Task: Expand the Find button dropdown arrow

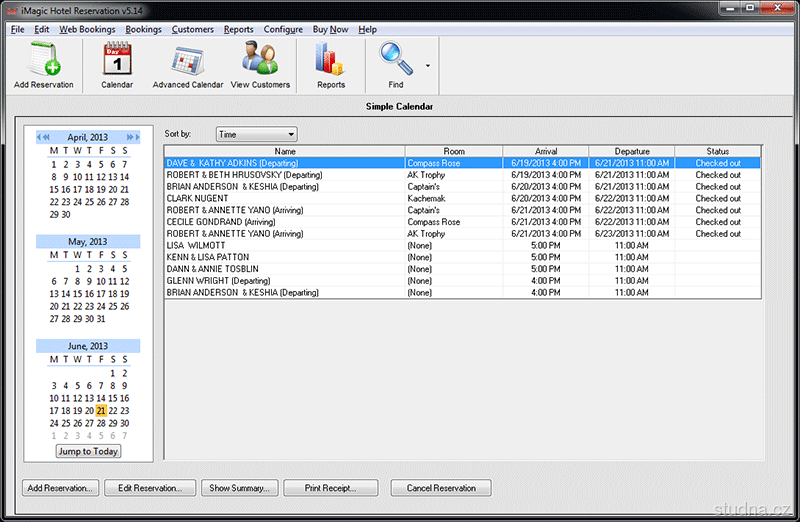Action: coord(428,67)
